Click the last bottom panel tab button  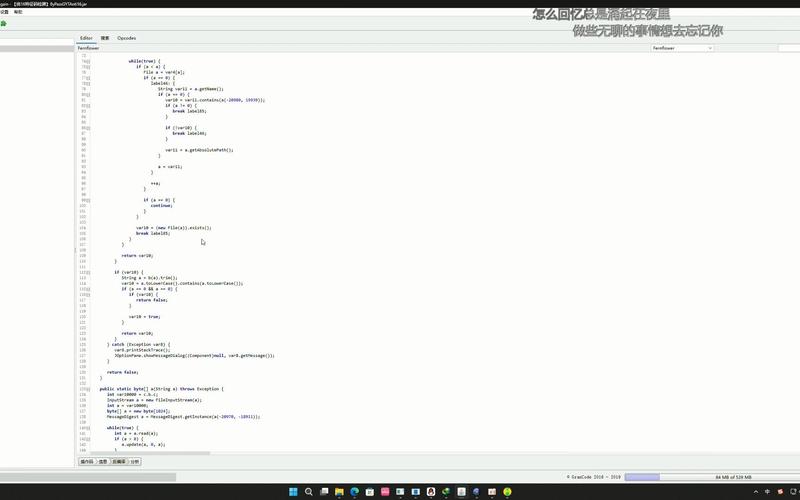[135, 462]
